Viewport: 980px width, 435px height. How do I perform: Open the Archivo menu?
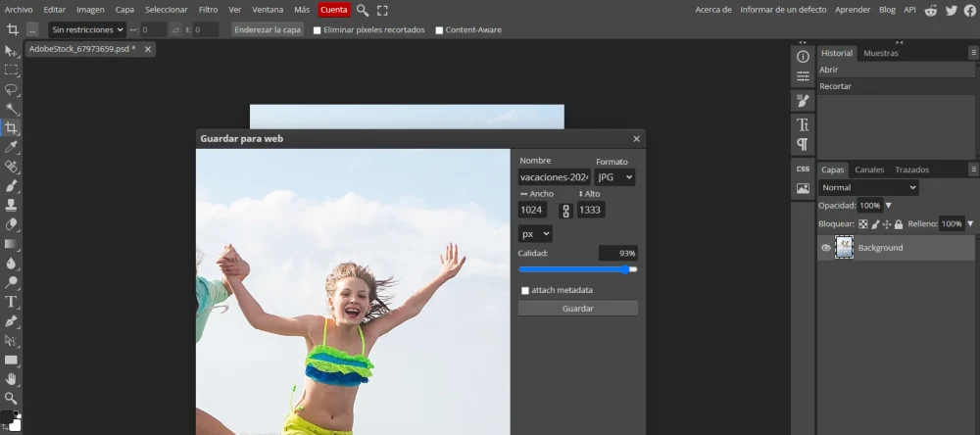pos(18,10)
